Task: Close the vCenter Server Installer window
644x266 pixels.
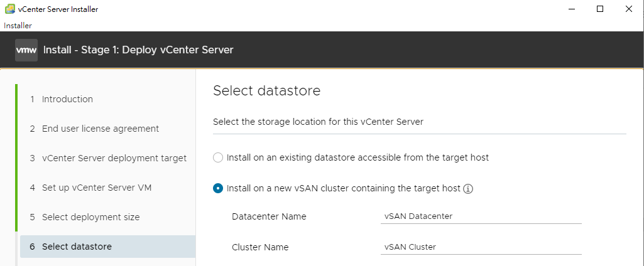Action: [628, 9]
